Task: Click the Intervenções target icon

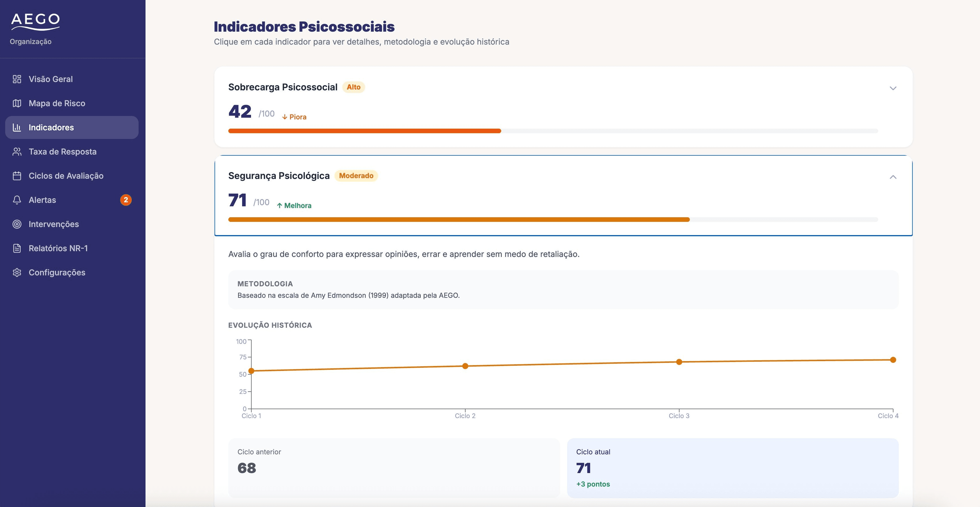Action: click(17, 224)
